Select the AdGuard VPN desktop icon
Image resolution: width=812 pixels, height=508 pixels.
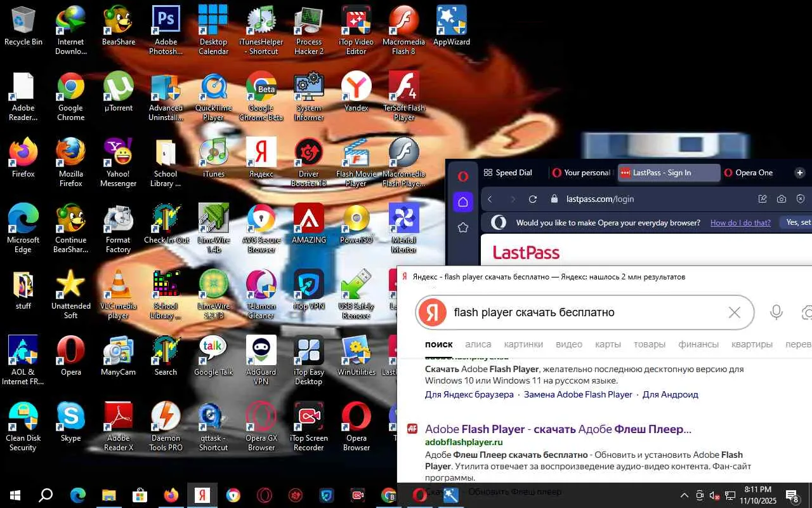click(261, 361)
